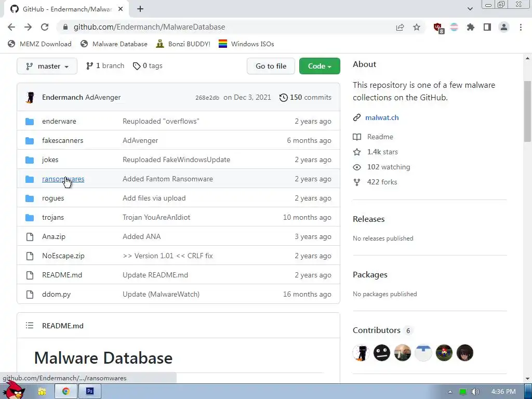
Task: Open the MEMZ Download bookmark
Action: pyautogui.click(x=39, y=44)
